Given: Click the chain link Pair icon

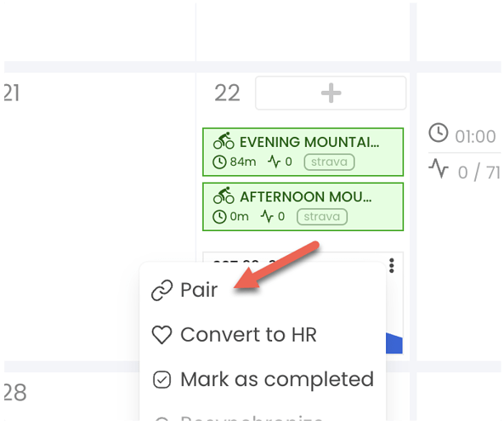Looking at the screenshot, I should (161, 291).
